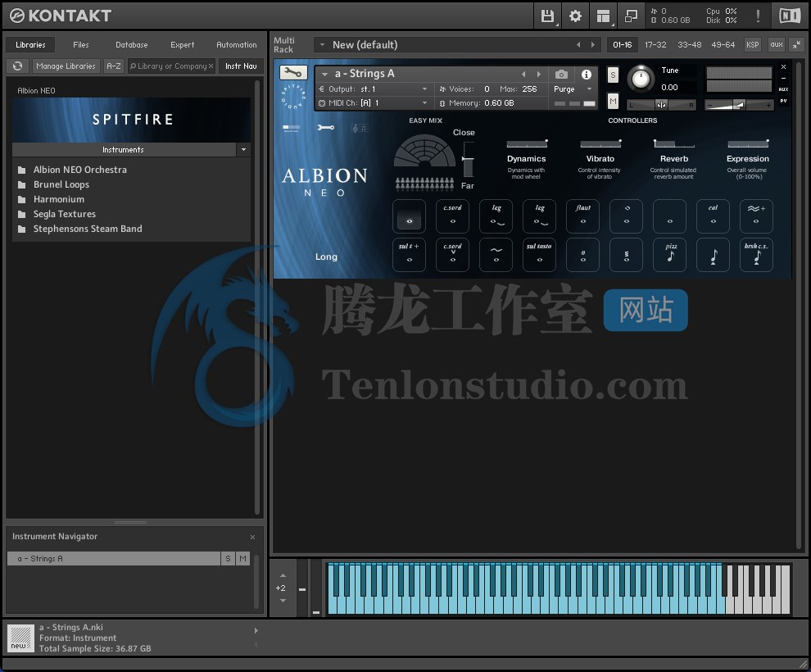Open the Instruments dropdown in Albion NEO library
The height and width of the screenshot is (672, 811).
click(x=243, y=149)
